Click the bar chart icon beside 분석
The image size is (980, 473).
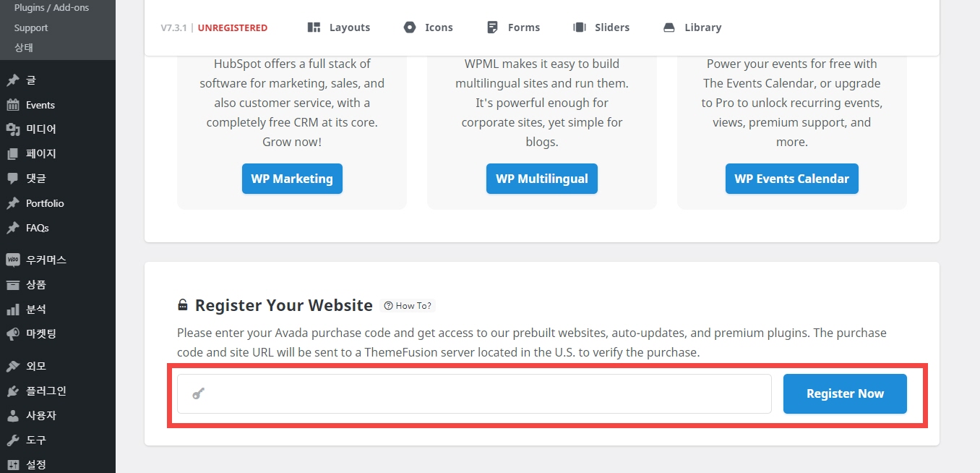[x=13, y=310]
